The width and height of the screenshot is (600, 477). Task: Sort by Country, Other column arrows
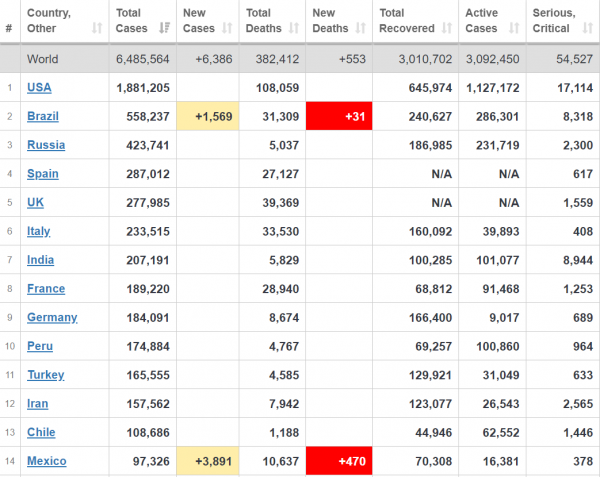[97, 28]
